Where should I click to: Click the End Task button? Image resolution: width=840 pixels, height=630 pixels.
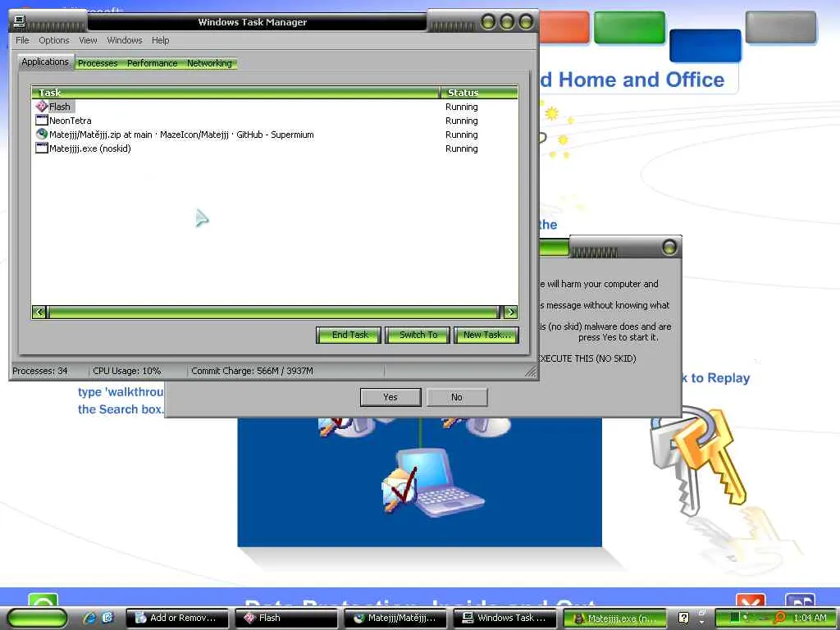click(349, 335)
